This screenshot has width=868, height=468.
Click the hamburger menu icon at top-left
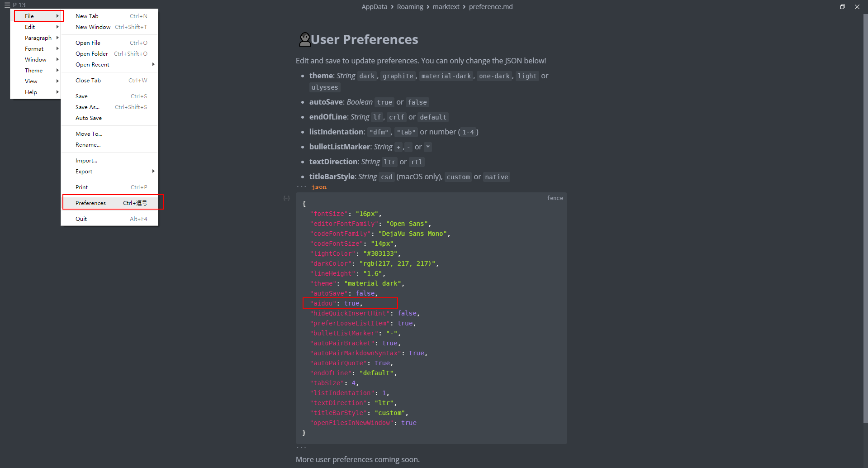(x=7, y=5)
